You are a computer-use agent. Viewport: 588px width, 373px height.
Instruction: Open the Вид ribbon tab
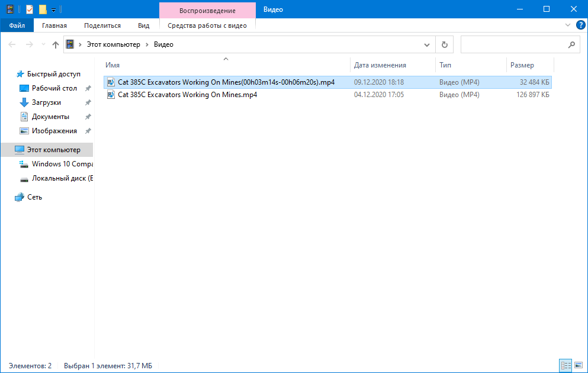click(x=144, y=25)
